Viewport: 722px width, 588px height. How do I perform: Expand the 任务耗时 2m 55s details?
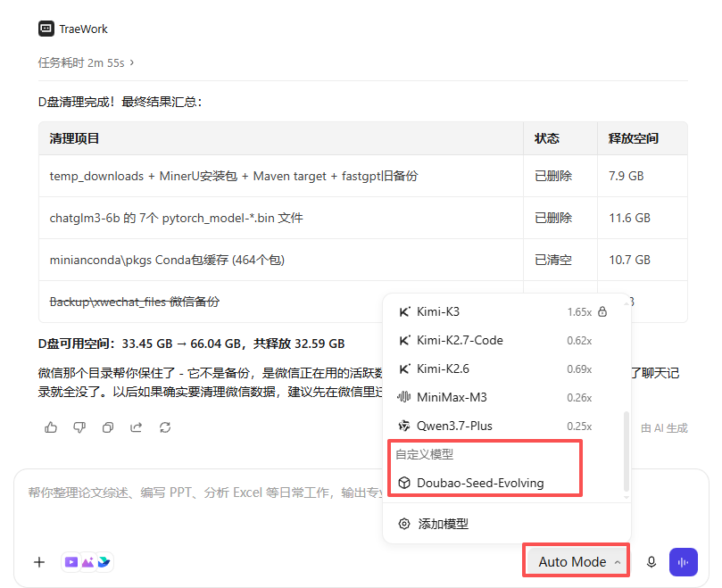(x=86, y=62)
